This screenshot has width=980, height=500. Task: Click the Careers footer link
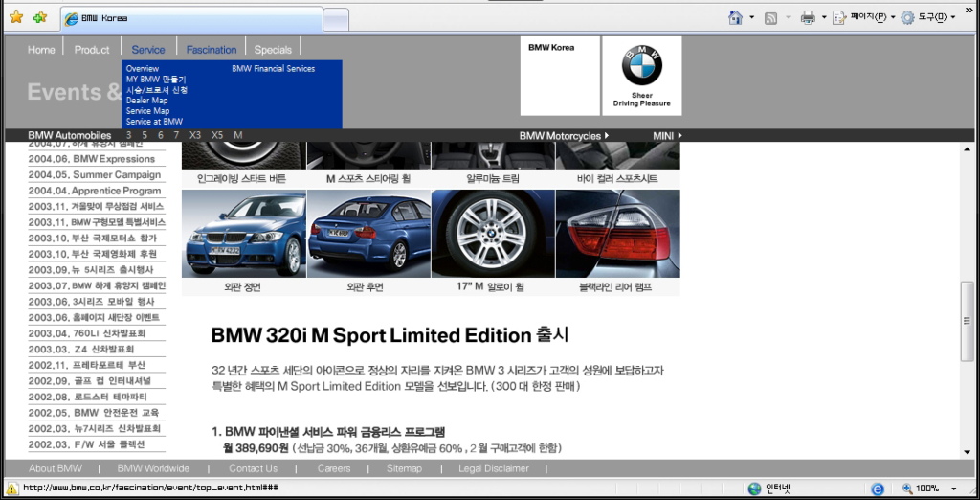(334, 468)
